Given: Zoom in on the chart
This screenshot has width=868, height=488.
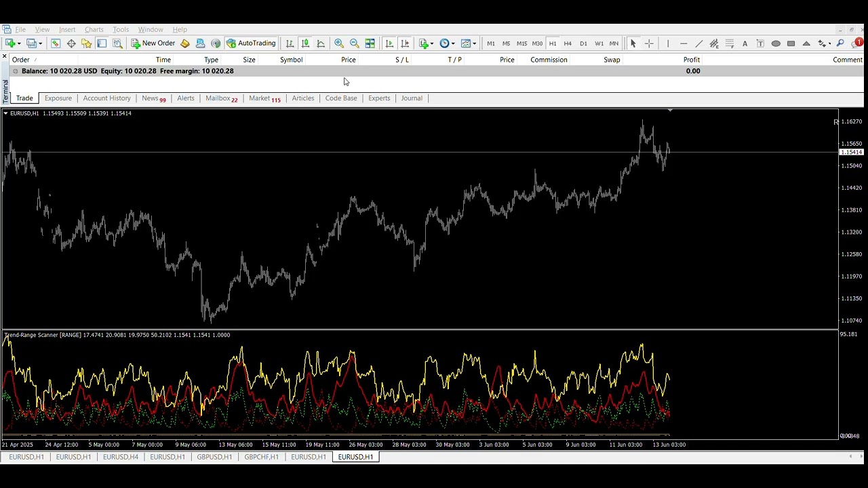Looking at the screenshot, I should click(x=338, y=43).
